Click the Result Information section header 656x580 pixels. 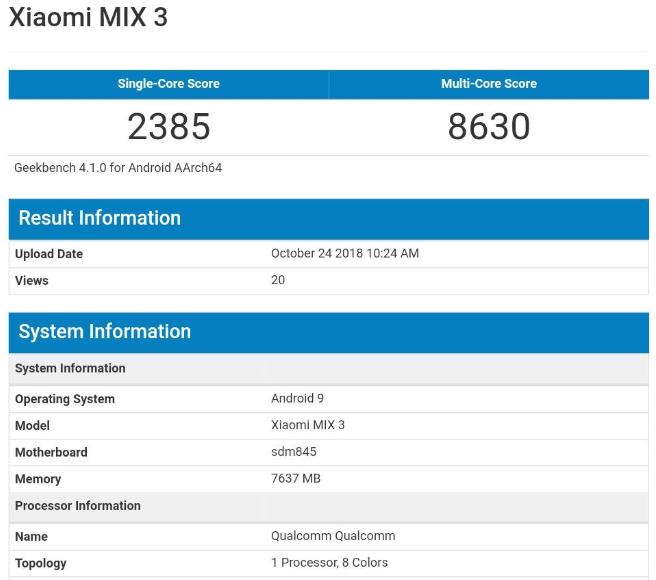(329, 219)
